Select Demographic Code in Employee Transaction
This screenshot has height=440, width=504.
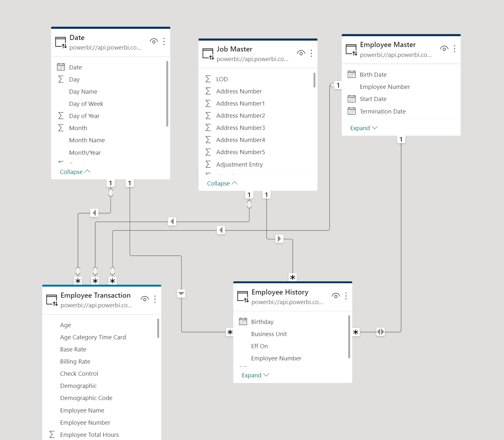[x=86, y=398]
